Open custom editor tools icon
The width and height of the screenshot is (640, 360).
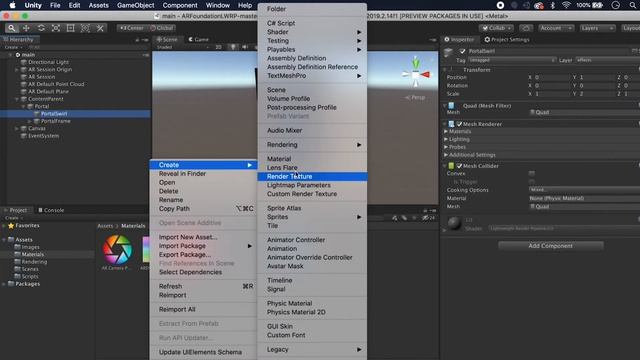pos(100,28)
